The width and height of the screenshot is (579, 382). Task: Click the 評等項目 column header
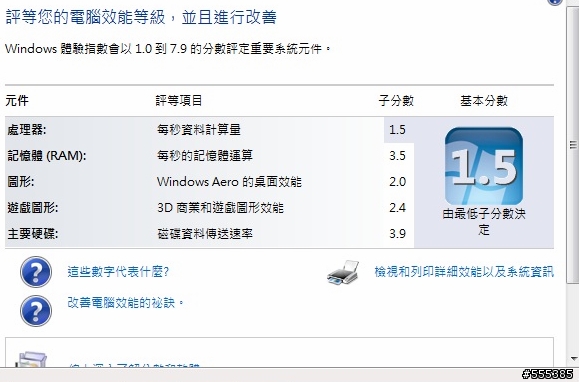tap(179, 100)
